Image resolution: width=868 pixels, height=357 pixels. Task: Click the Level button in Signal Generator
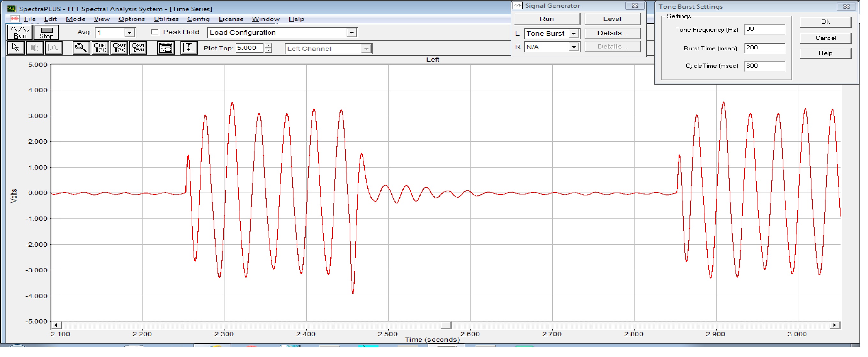(x=612, y=19)
